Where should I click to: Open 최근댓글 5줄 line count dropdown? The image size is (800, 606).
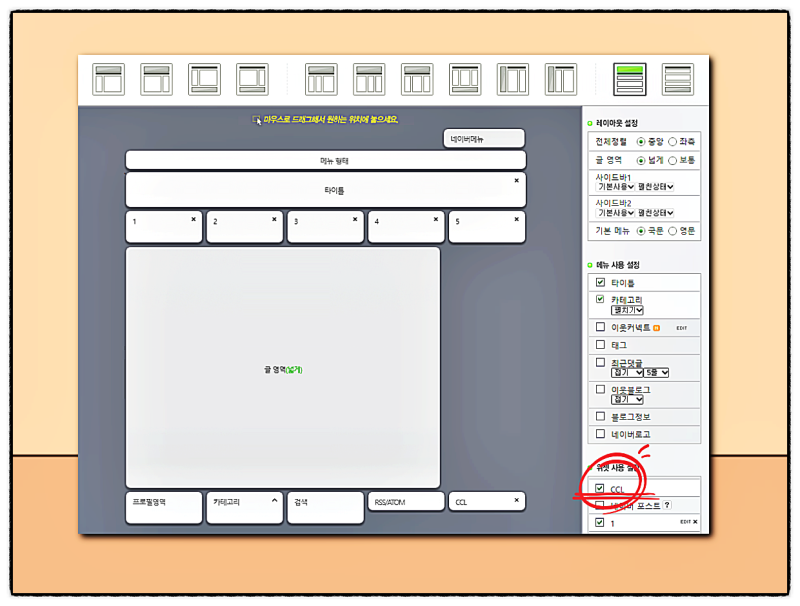(656, 373)
